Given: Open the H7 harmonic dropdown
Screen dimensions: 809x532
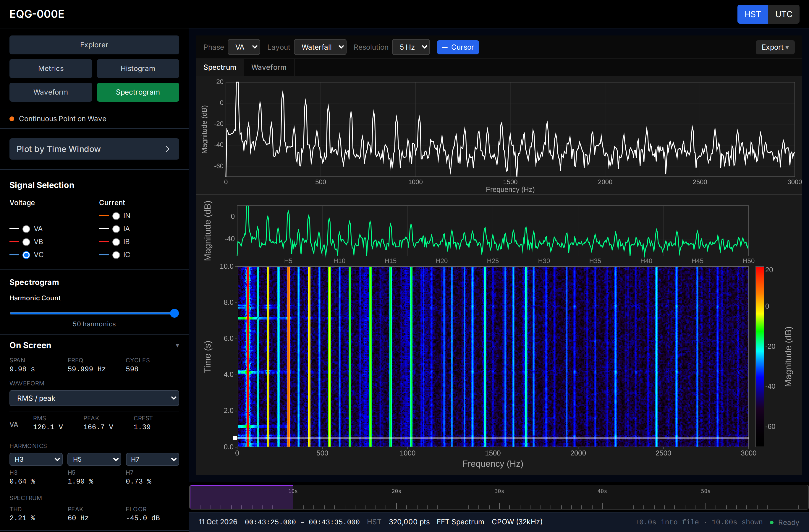Looking at the screenshot, I should click(x=152, y=459).
